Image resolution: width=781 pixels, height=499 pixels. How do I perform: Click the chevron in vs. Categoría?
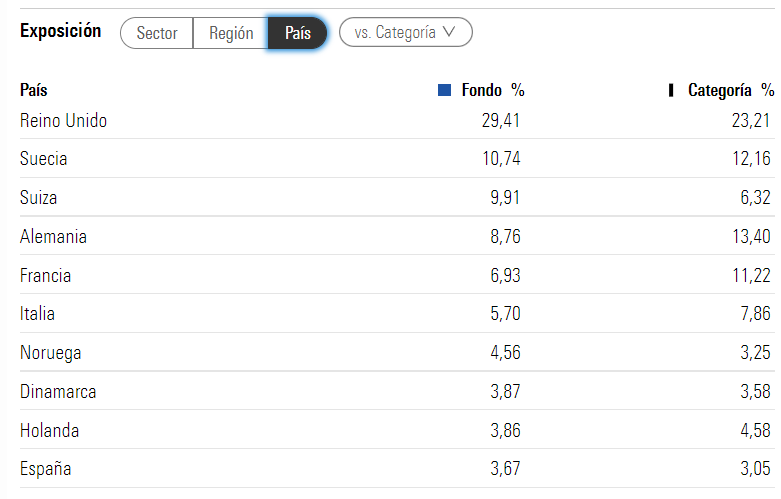point(449,32)
